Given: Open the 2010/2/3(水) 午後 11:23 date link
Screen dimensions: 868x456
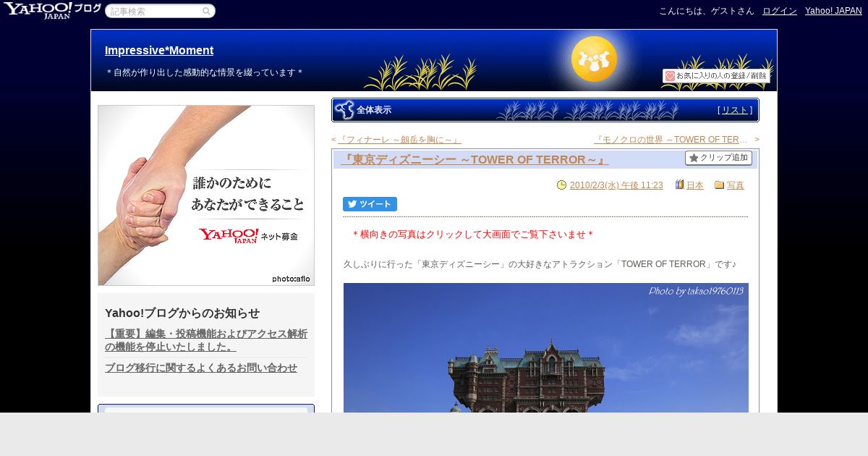Looking at the screenshot, I should click(x=616, y=185).
